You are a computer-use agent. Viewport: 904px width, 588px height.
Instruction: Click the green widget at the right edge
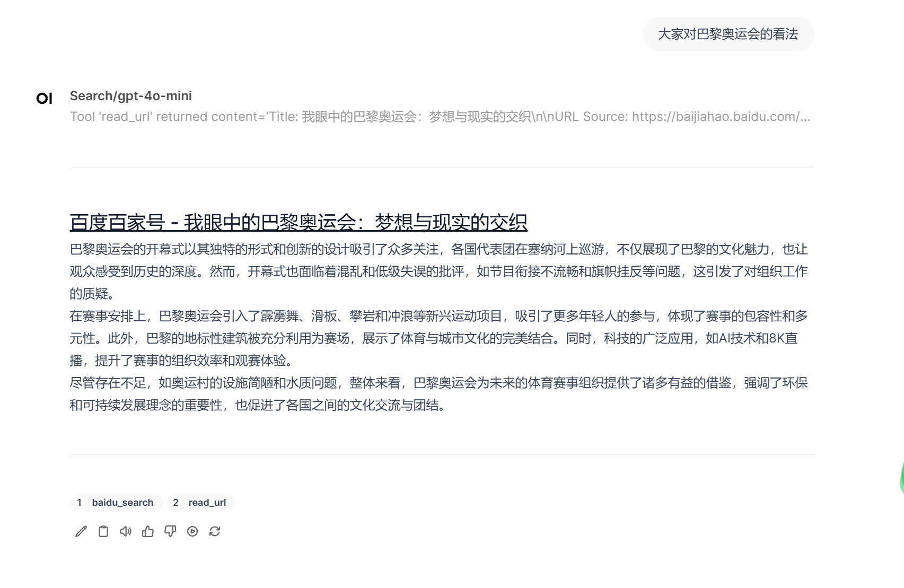[901, 478]
